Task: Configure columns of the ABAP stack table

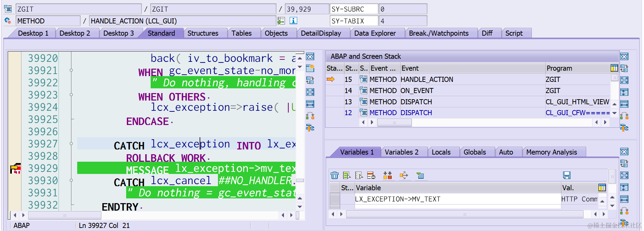Action: tap(614, 68)
